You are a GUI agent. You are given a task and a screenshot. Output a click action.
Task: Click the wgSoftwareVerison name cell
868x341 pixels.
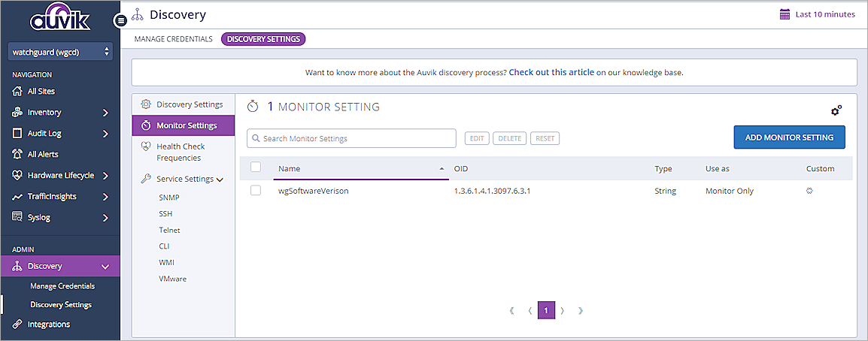tap(314, 192)
